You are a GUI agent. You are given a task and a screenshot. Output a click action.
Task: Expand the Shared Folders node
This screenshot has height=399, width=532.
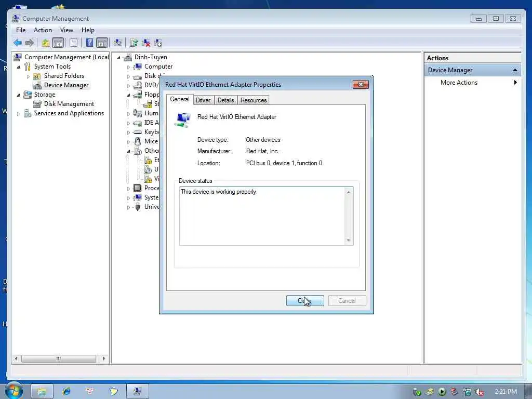click(28, 76)
